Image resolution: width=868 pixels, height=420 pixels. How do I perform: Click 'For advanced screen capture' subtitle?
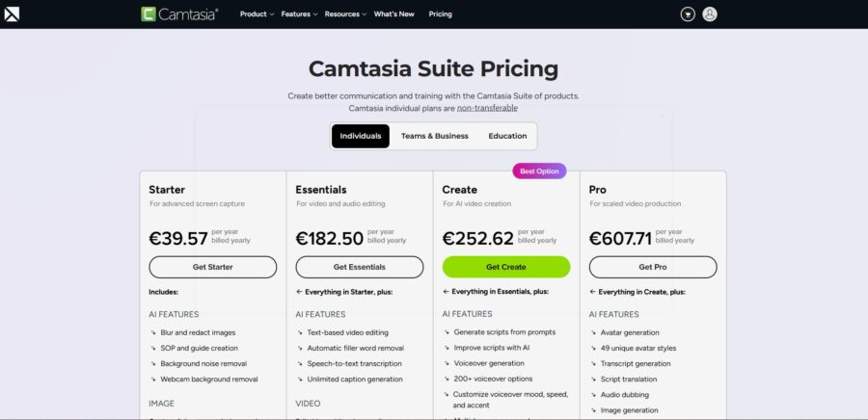[197, 204]
